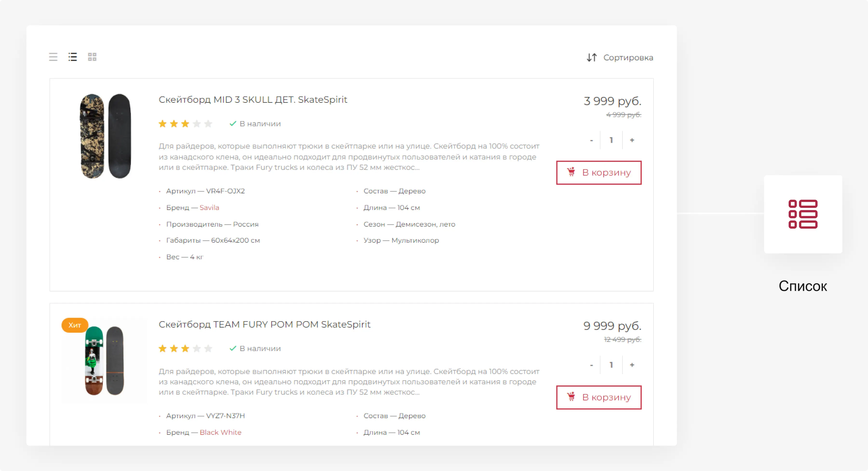Select the bulleted list view icon

coord(72,57)
